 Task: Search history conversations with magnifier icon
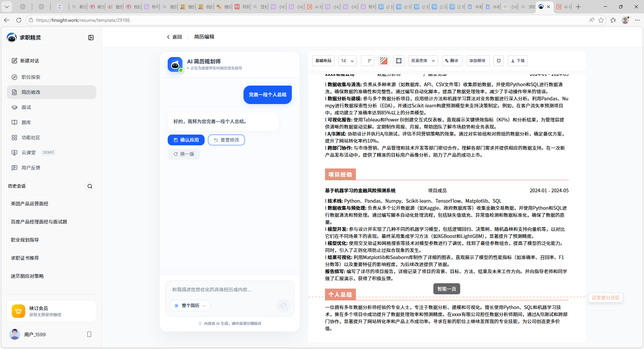[x=90, y=186]
